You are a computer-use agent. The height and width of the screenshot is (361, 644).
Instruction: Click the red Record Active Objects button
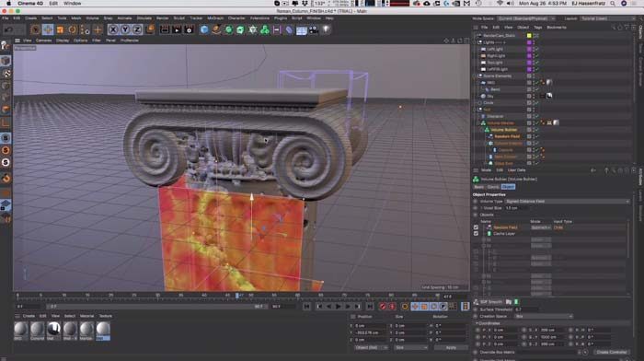click(x=383, y=307)
